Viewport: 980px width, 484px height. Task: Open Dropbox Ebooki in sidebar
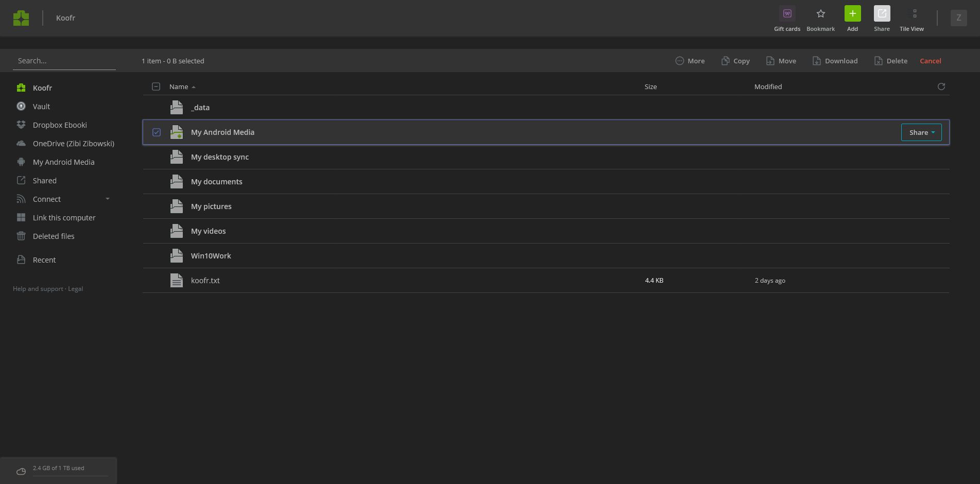60,125
